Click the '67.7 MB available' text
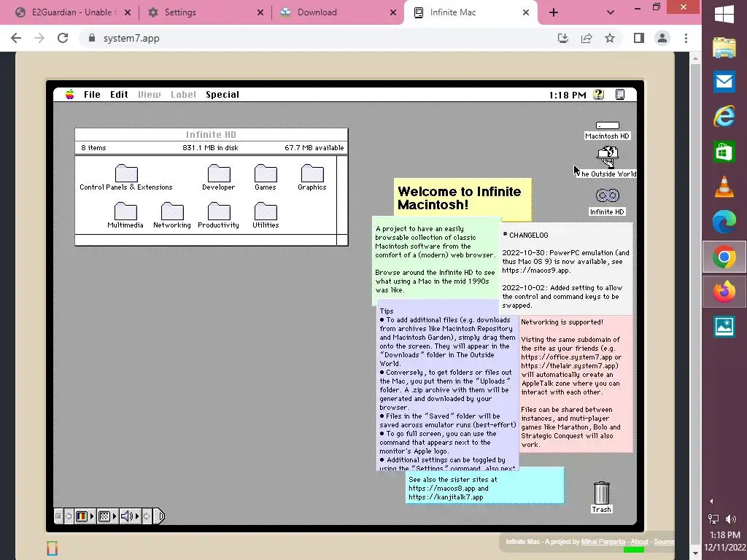This screenshot has height=560, width=747. [x=314, y=147]
